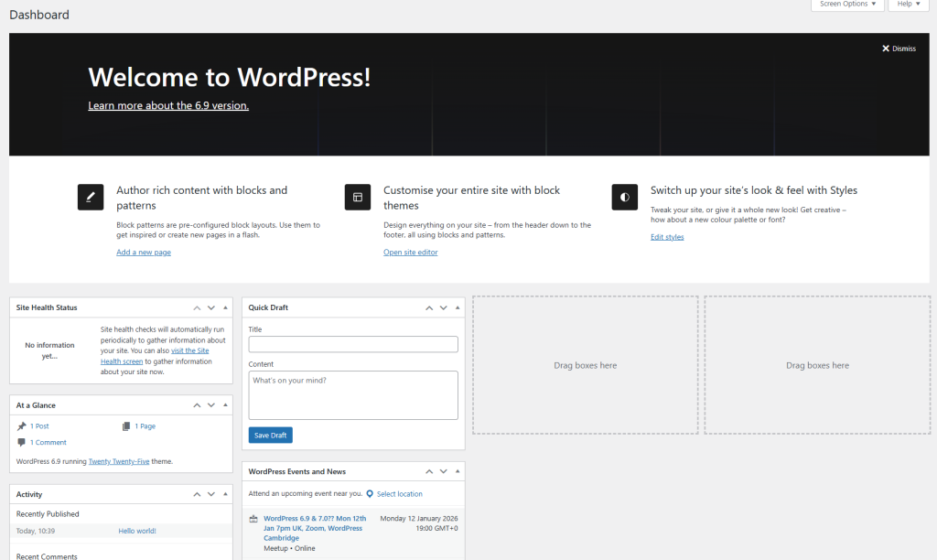
Task: Expand the Help dropdown tab
Action: [x=909, y=5]
